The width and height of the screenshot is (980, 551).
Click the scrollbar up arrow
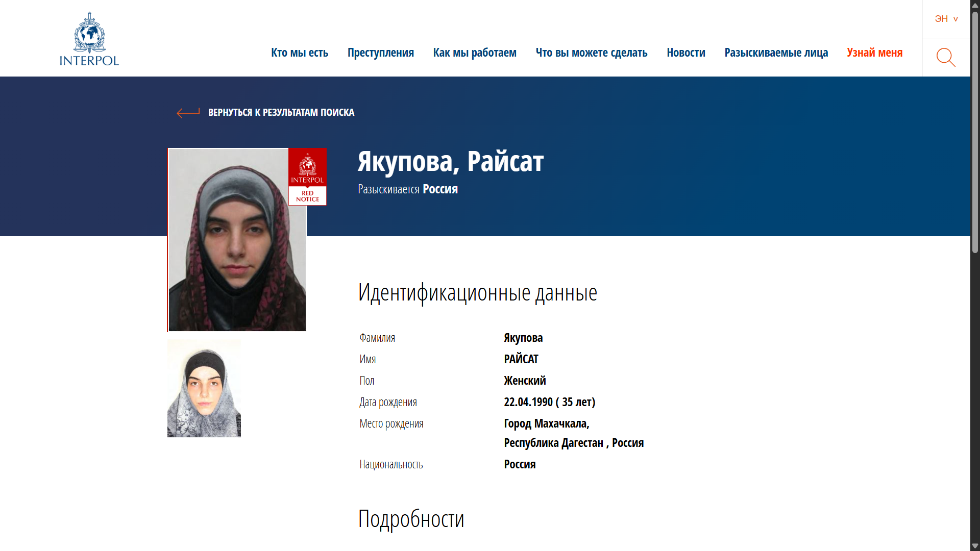point(975,5)
